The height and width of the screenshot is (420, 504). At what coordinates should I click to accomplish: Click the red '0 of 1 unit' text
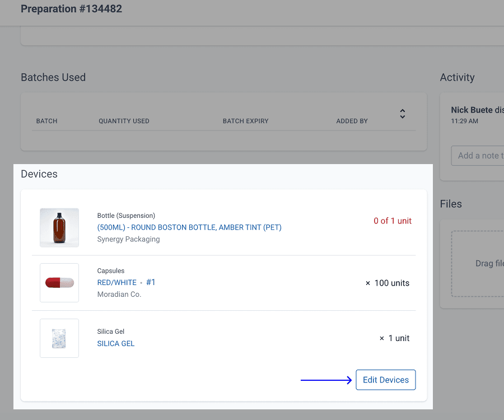click(393, 221)
